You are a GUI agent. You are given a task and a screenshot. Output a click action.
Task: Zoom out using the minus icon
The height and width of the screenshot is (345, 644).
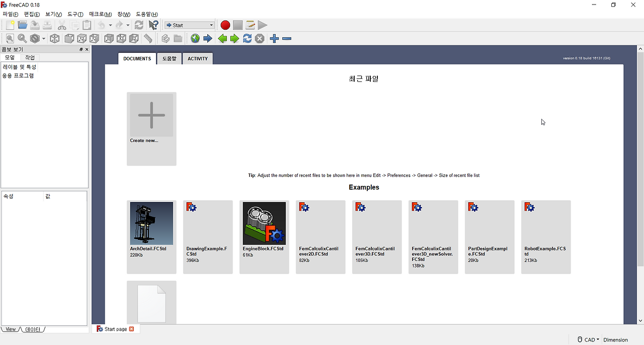286,38
